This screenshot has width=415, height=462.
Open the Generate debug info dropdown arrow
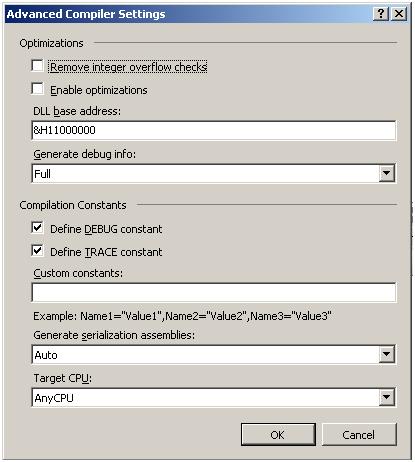click(387, 173)
